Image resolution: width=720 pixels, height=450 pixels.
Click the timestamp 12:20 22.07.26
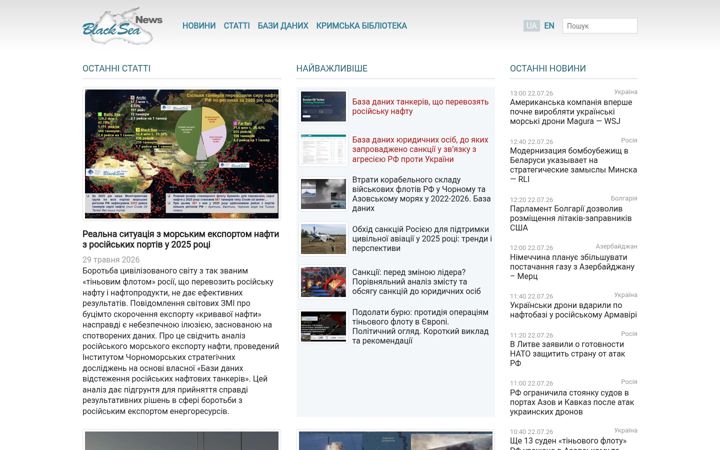pos(531,199)
